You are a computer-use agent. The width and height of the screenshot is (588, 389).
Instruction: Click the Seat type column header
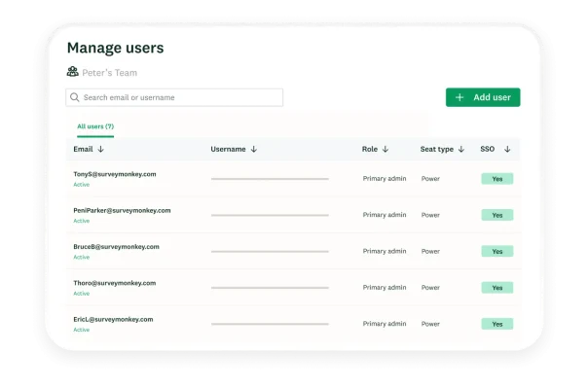point(436,149)
